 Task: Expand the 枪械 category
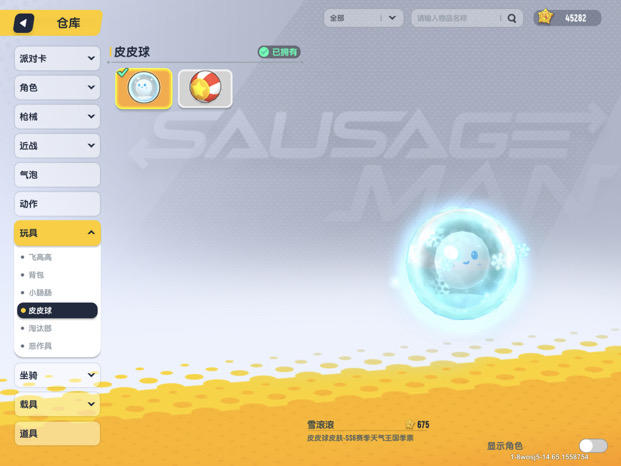pos(57,117)
